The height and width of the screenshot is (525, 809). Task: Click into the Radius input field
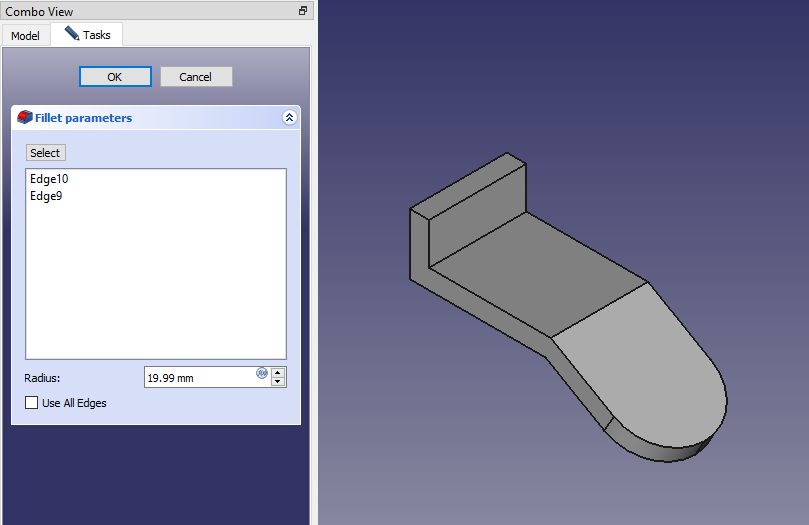click(x=200, y=378)
